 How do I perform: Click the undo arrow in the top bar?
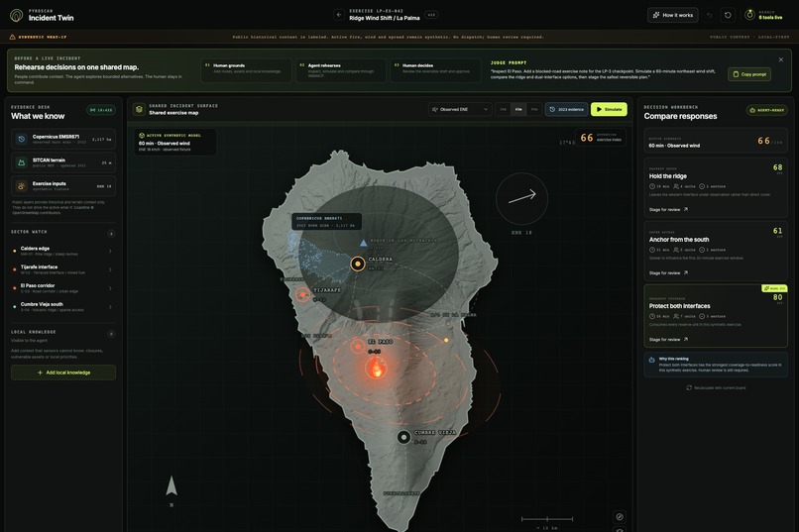(x=710, y=15)
